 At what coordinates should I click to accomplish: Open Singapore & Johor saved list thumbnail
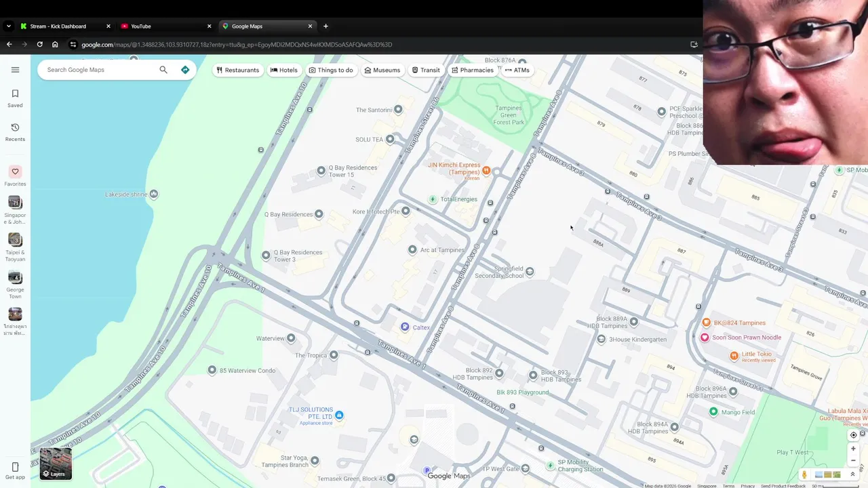15,202
